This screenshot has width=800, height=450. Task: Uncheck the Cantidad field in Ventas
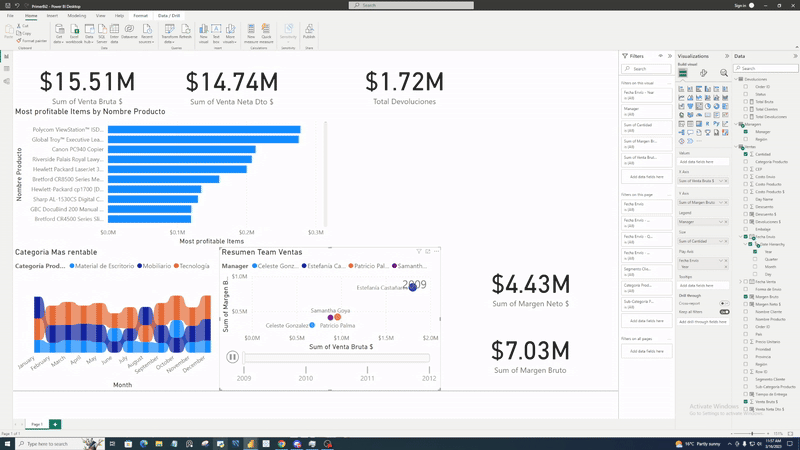click(746, 154)
